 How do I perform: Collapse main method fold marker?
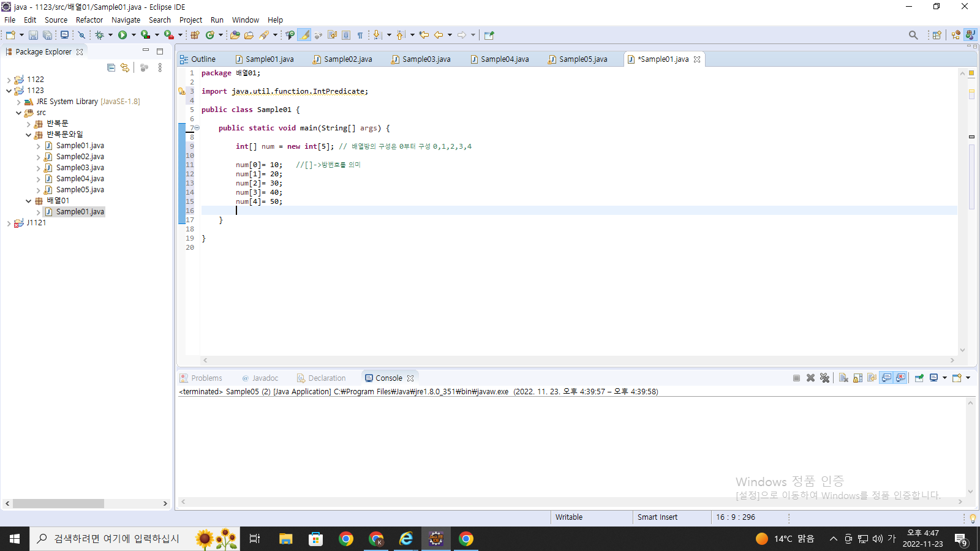coord(197,128)
